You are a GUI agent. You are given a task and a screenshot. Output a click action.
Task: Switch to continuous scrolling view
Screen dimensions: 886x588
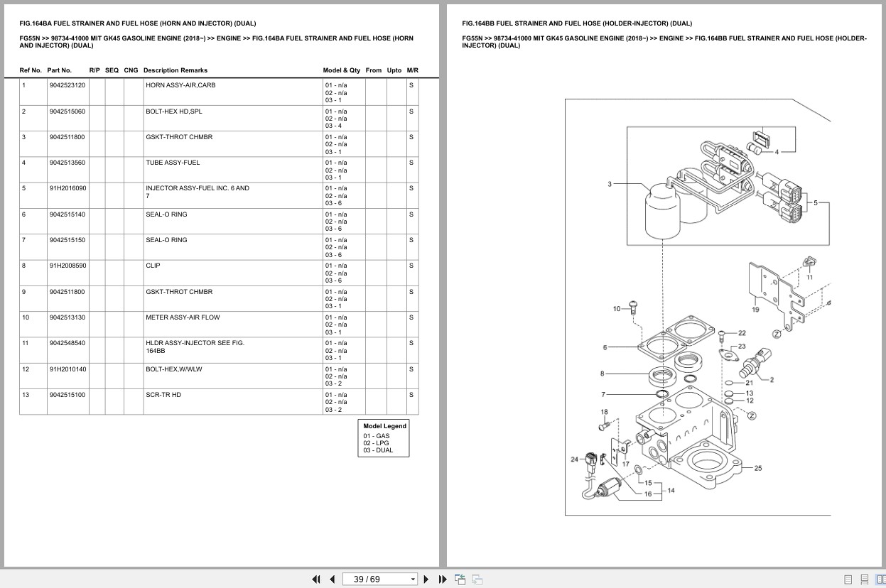click(865, 579)
